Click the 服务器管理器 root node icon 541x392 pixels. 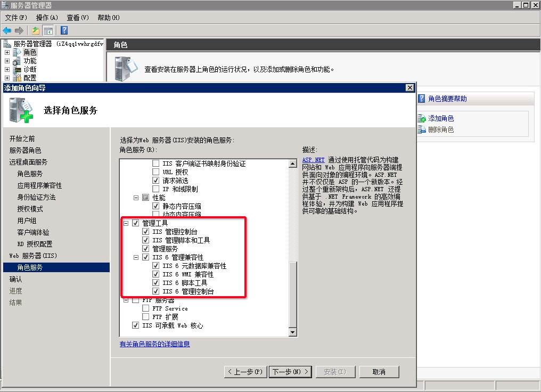point(7,44)
